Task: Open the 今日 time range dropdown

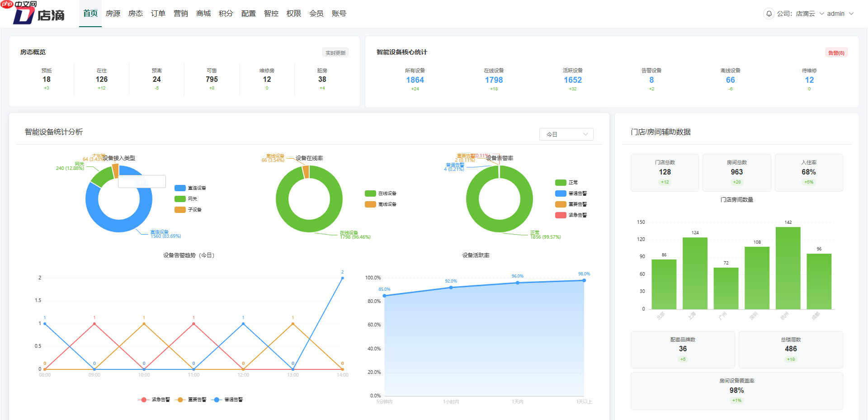Action: coord(566,134)
